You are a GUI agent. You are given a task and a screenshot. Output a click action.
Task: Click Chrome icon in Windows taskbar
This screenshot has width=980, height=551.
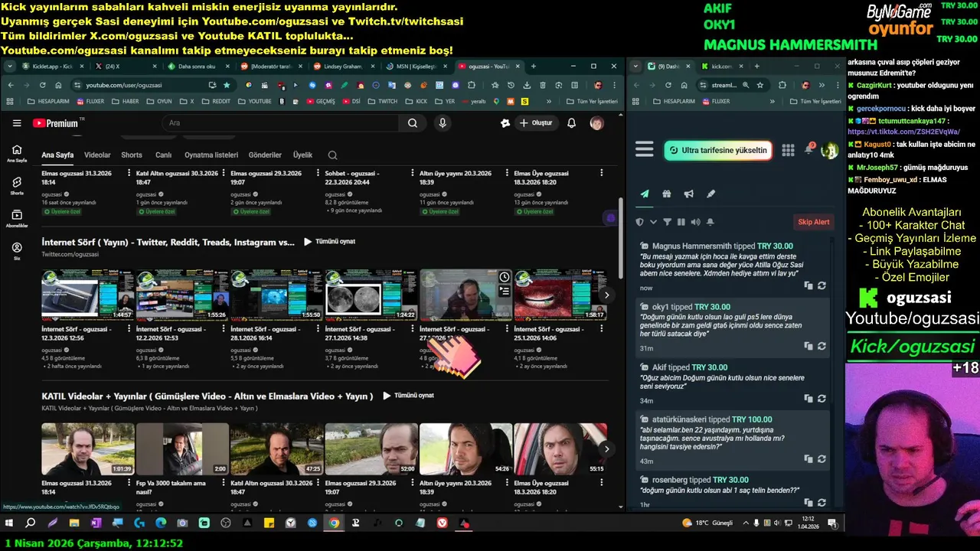pos(334,523)
